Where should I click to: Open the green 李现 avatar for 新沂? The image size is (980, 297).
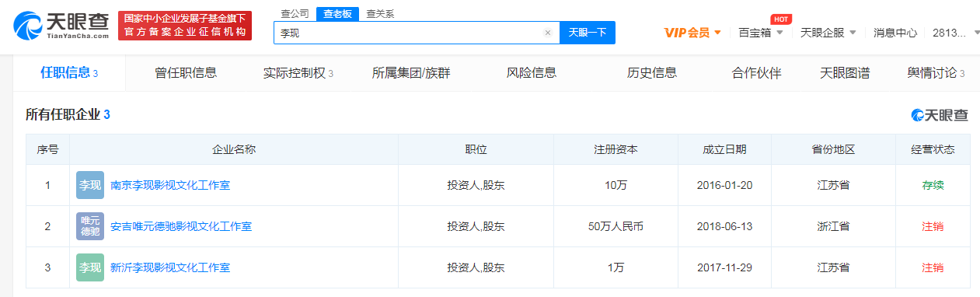[89, 267]
